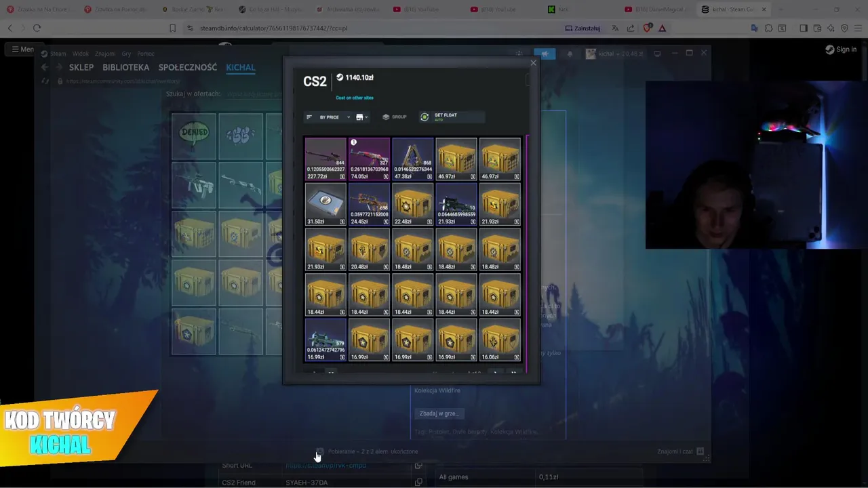Click the Steam notifications bell icon
The image size is (868, 488).
pos(570,54)
